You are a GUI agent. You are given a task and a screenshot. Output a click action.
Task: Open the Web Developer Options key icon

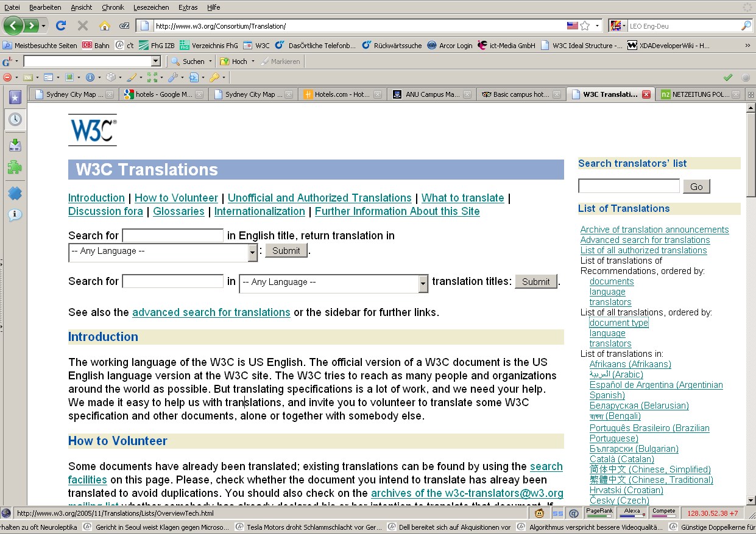214,77
